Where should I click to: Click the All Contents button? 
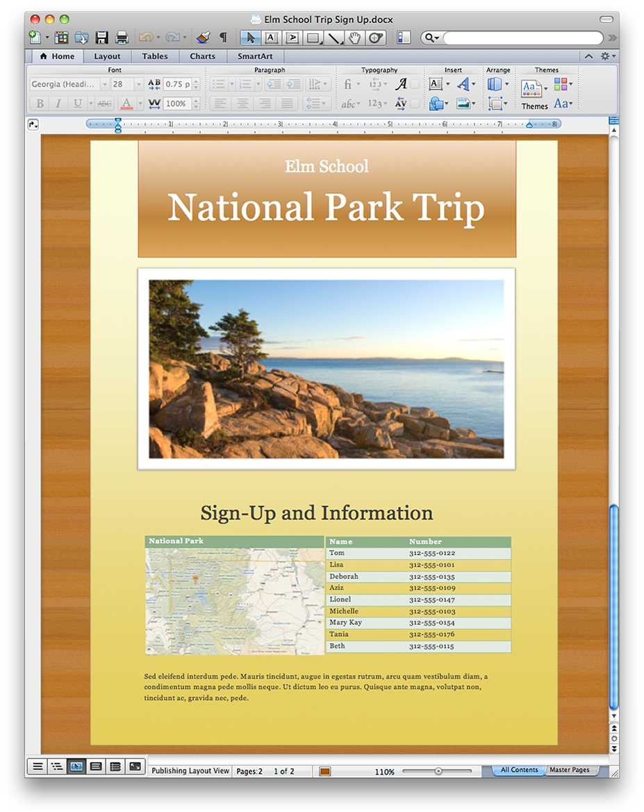(x=519, y=770)
